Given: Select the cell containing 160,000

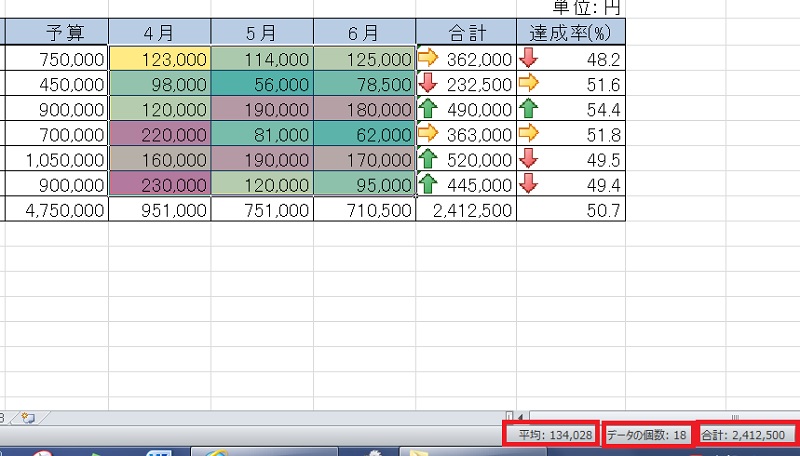Looking at the screenshot, I should coord(160,159).
